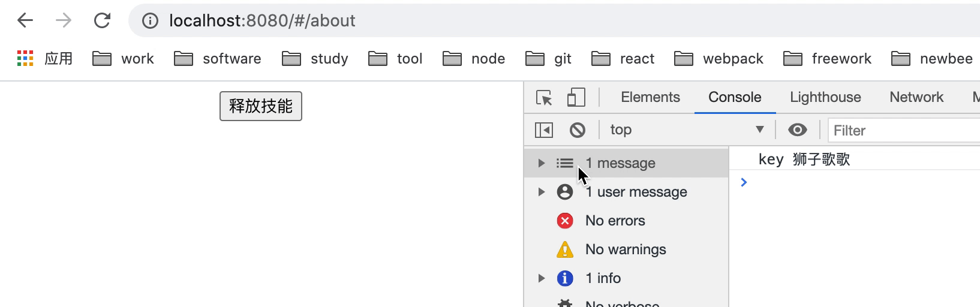This screenshot has height=307, width=980.
Task: Click the site information icon in address bar
Action: (x=150, y=21)
